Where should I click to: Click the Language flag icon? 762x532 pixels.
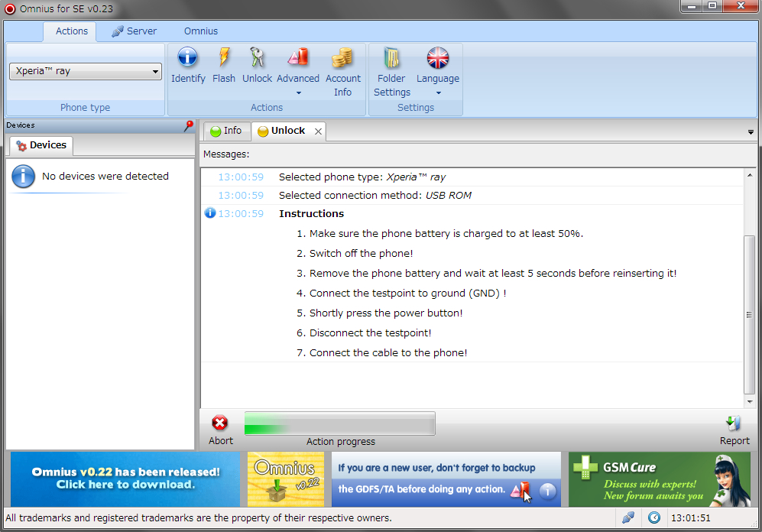437,57
